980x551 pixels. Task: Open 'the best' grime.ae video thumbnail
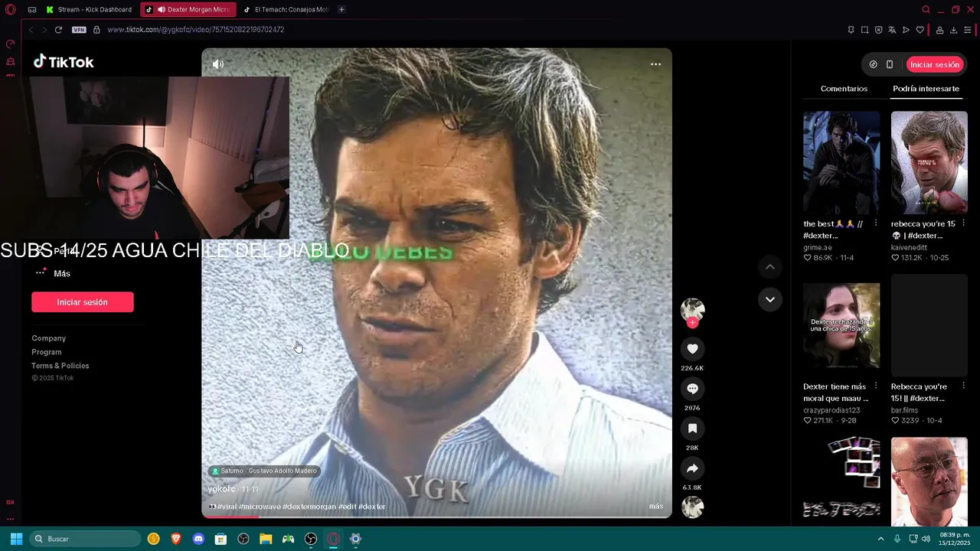point(841,162)
